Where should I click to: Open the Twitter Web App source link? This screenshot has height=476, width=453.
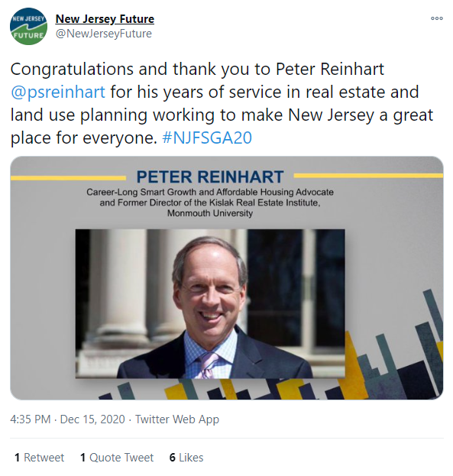click(x=177, y=419)
